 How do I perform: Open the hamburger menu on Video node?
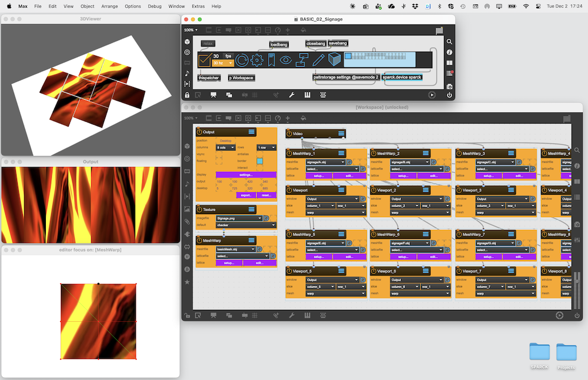(x=341, y=134)
